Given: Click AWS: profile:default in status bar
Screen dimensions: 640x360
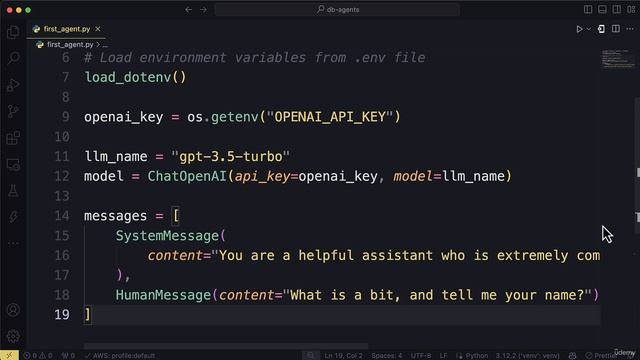Looking at the screenshot, I should [x=120, y=356].
